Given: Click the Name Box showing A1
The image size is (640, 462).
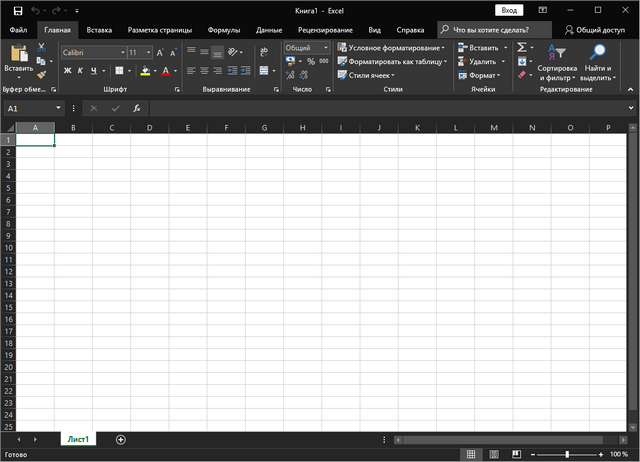Looking at the screenshot, I should (x=28, y=107).
